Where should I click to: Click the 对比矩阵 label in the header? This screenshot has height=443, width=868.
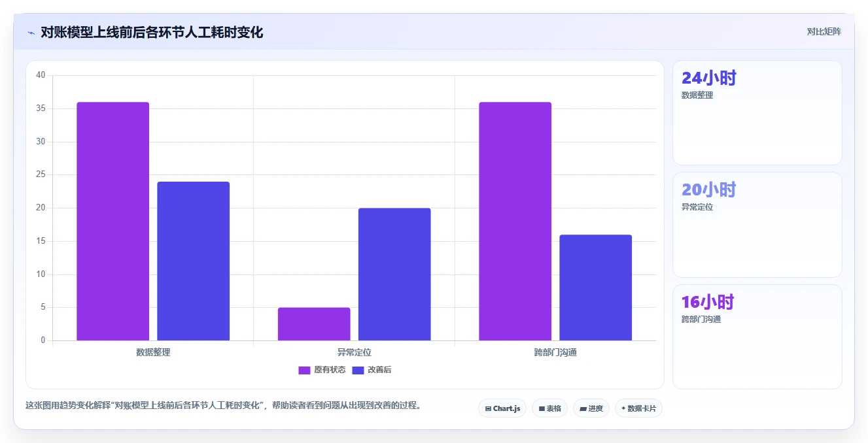pyautogui.click(x=824, y=31)
